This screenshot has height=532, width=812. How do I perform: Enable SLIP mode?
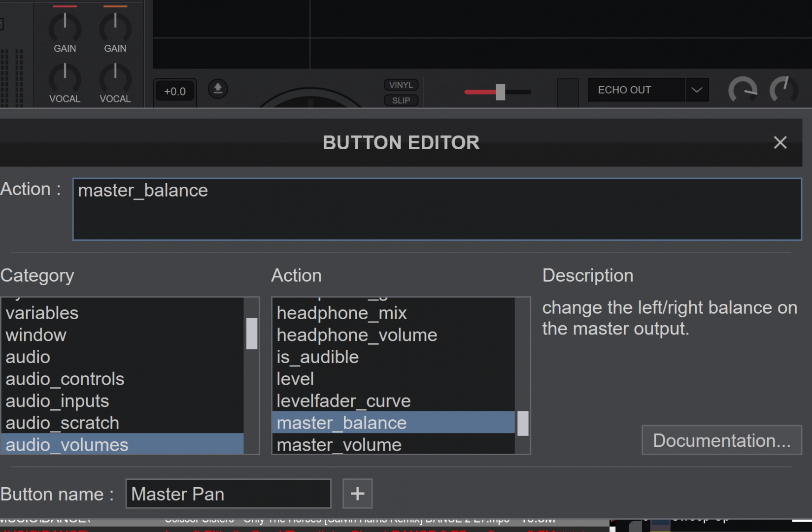401,100
